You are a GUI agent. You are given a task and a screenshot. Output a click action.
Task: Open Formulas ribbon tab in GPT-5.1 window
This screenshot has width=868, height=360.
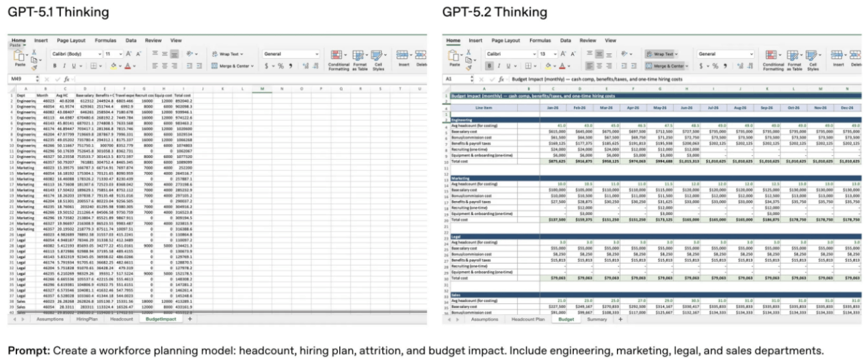click(105, 40)
